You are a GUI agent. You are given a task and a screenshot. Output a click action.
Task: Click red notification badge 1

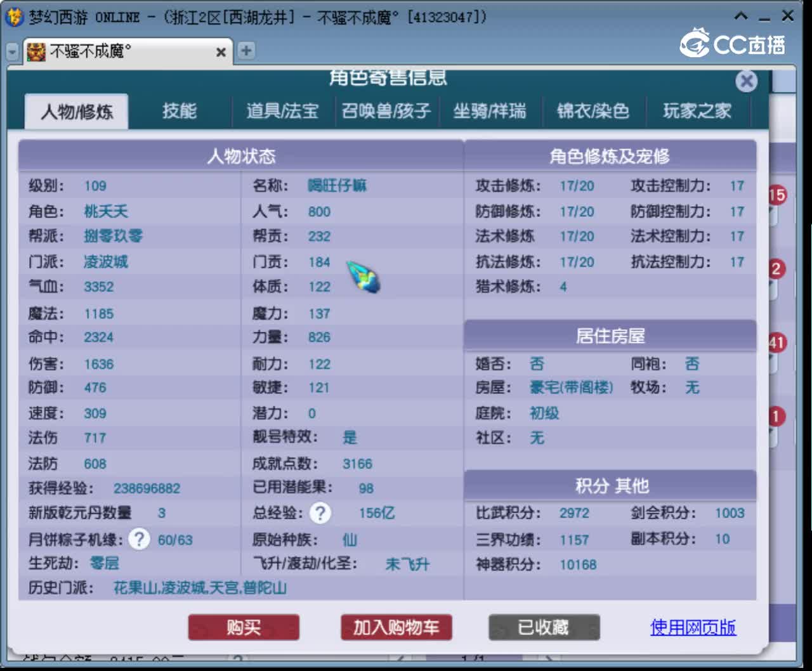[777, 417]
